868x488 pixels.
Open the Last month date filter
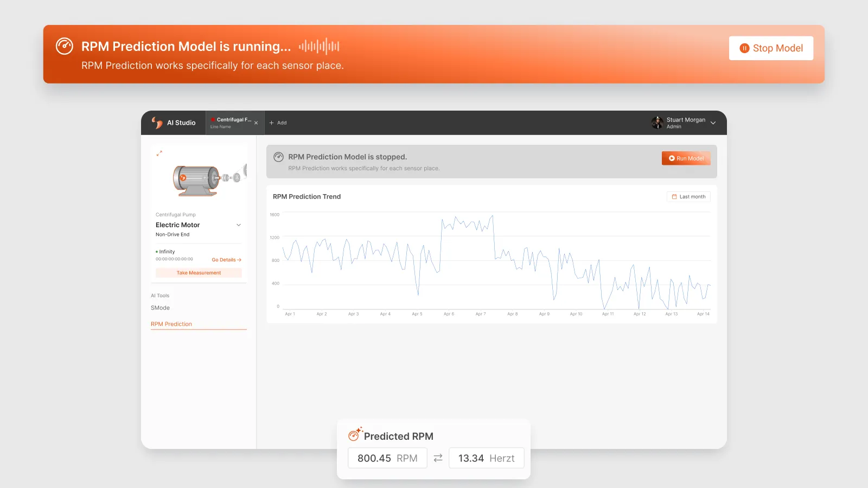(688, 197)
